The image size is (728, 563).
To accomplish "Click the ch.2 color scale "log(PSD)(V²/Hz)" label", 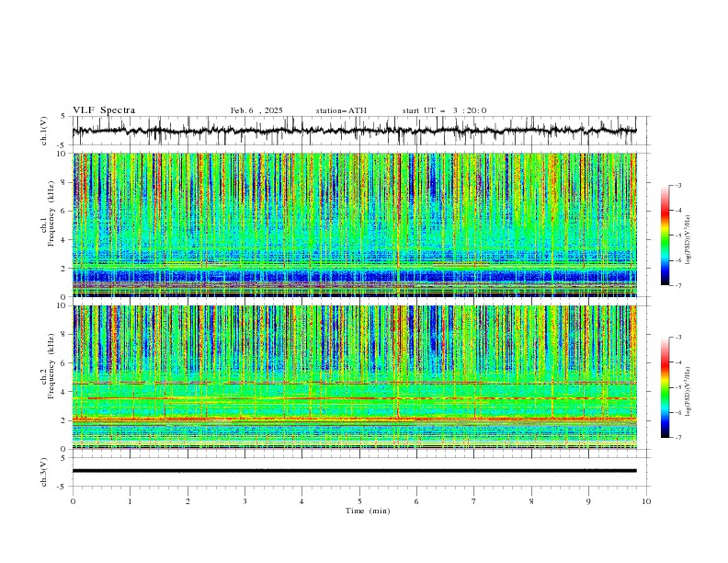I will [688, 391].
